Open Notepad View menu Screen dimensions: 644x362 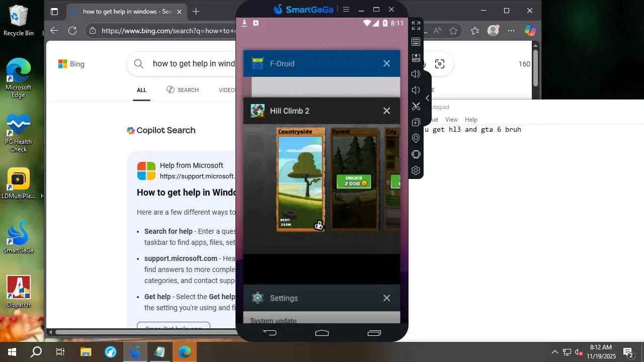coord(451,120)
